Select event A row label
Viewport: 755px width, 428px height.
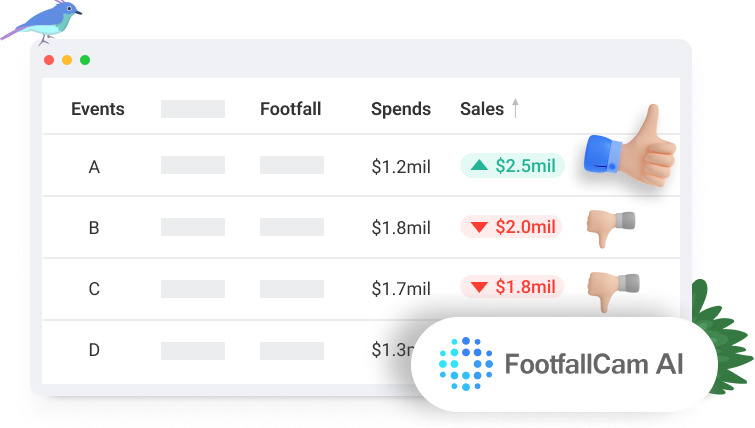[94, 167]
